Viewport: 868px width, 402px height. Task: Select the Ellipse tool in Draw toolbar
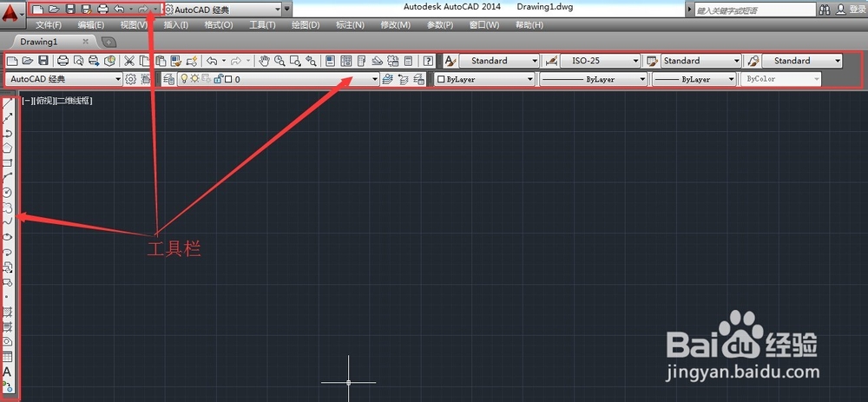(x=7, y=238)
